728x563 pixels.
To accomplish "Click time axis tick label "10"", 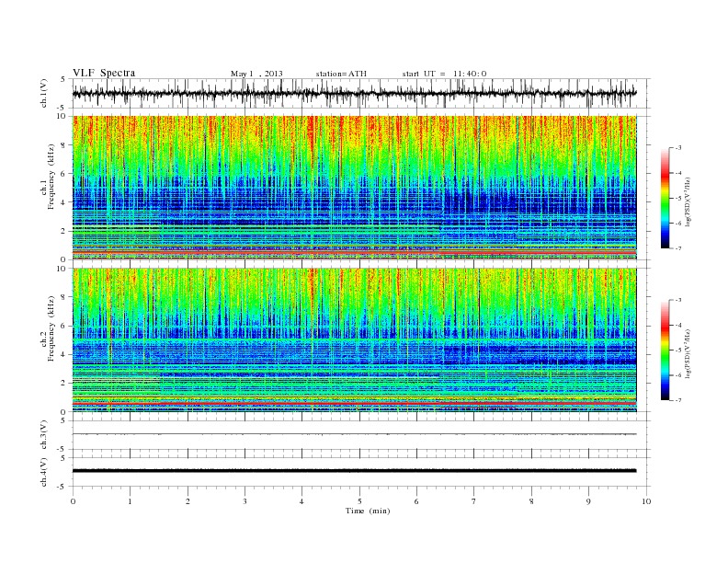I will [646, 501].
